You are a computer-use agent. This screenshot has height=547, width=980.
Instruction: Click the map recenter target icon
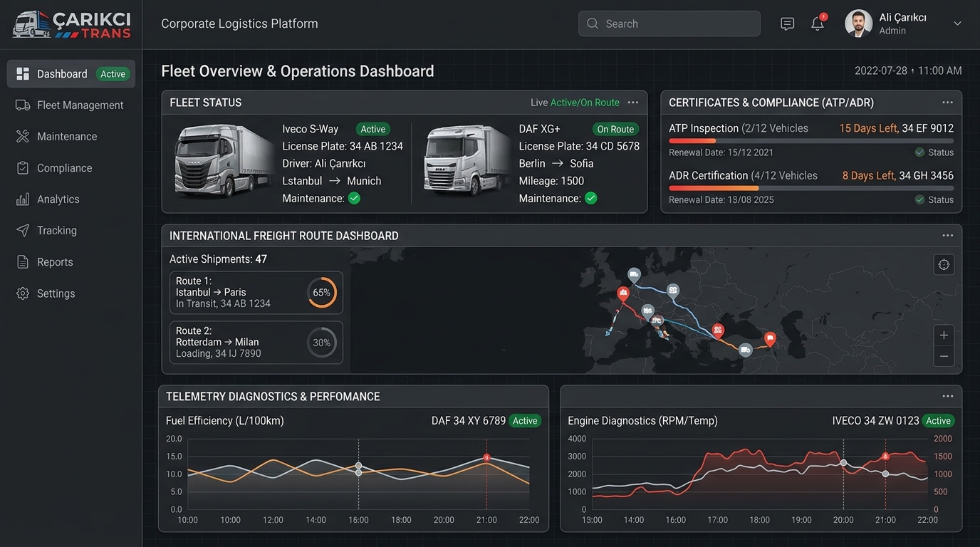pos(944,265)
